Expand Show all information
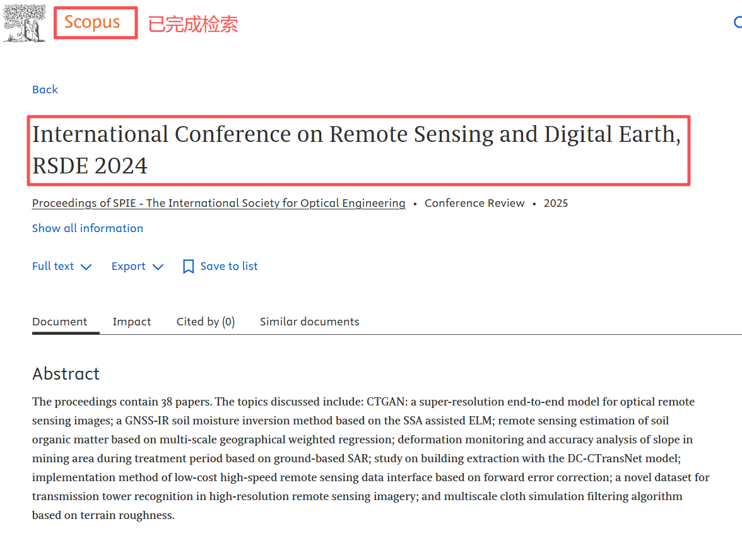This screenshot has width=742, height=560. point(88,228)
